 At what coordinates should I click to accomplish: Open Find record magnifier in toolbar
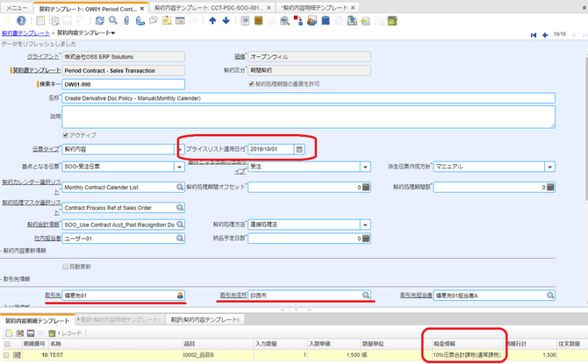point(113,21)
